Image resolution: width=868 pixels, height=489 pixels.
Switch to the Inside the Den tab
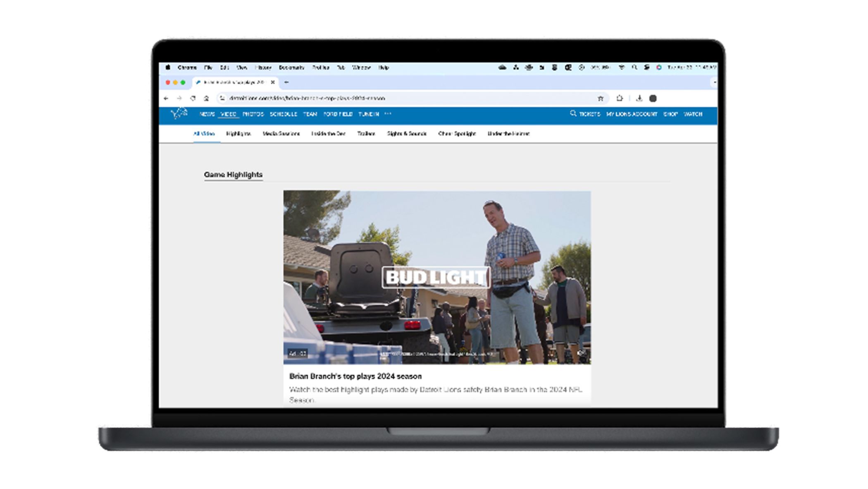pos(328,134)
